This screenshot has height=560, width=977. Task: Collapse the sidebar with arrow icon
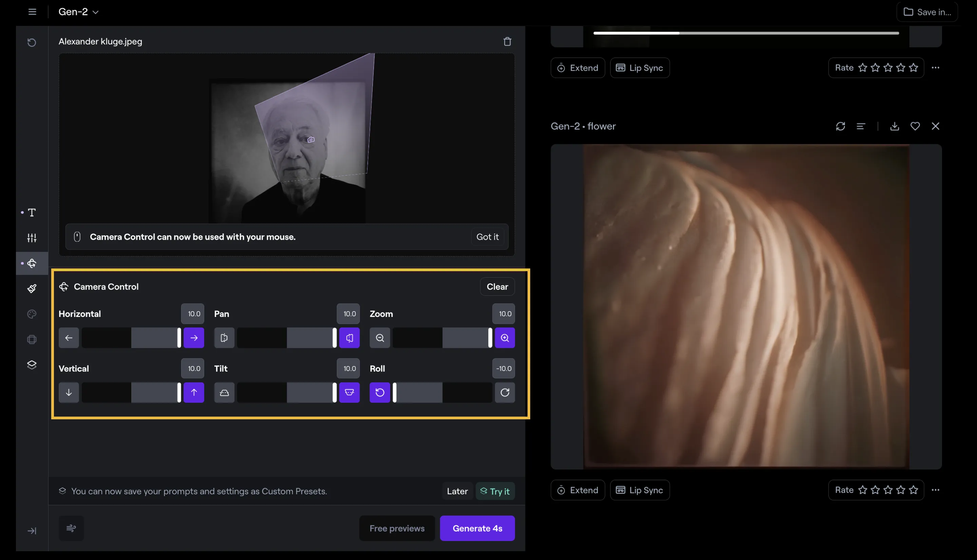tap(32, 531)
